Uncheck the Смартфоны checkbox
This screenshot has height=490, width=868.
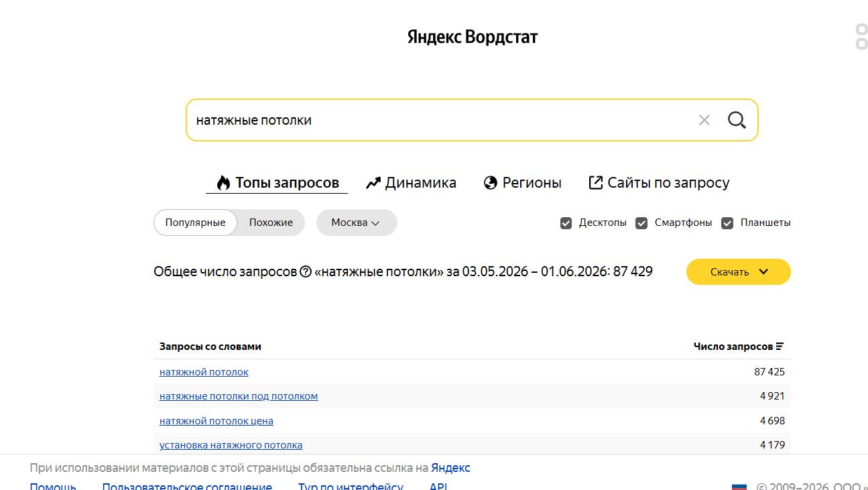click(x=641, y=223)
